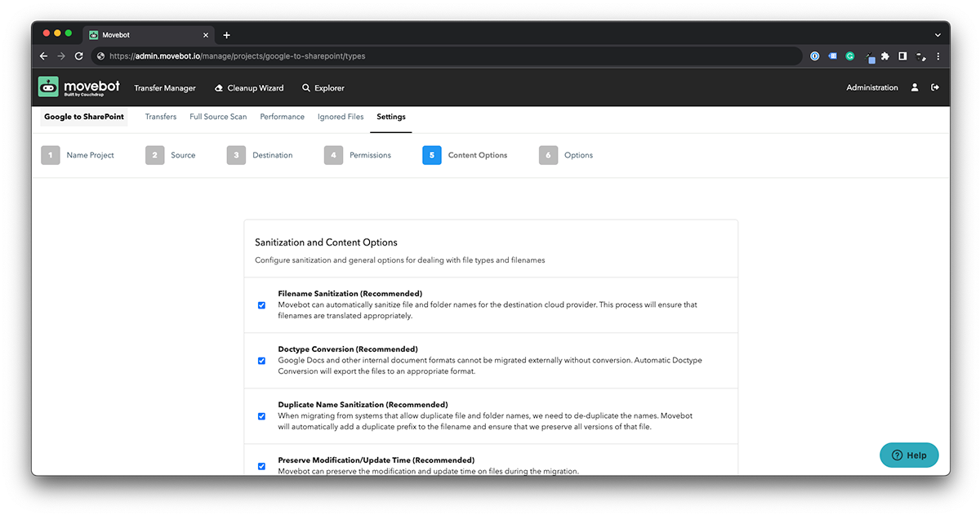980x515 pixels.
Task: Open the browser profile avatar menu
Action: coord(920,56)
